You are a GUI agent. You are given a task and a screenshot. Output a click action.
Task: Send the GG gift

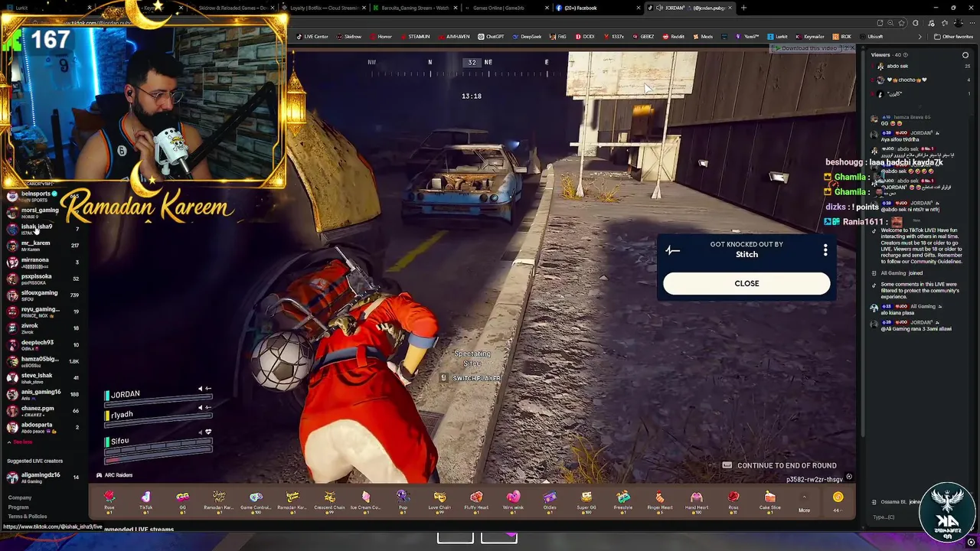coord(182,500)
